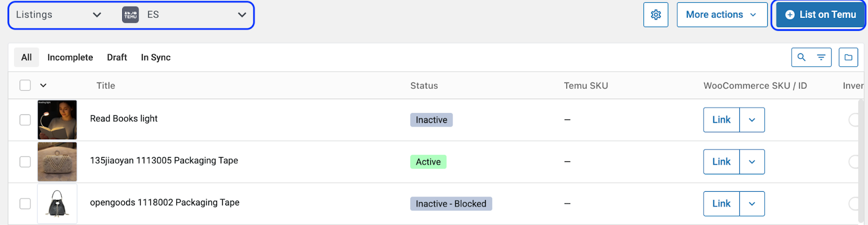Screen dimensions: 868x225
Task: Select the In Sync tab
Action: [156, 57]
